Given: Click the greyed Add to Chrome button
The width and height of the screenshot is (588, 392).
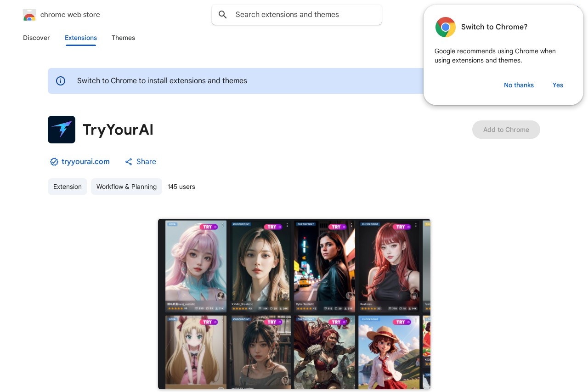Looking at the screenshot, I should [x=506, y=130].
